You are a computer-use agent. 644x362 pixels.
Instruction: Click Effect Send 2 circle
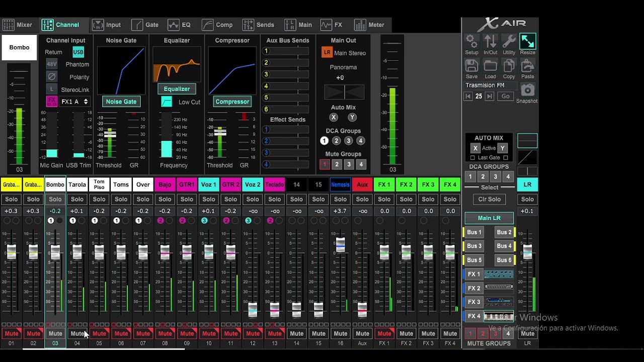pos(266,141)
